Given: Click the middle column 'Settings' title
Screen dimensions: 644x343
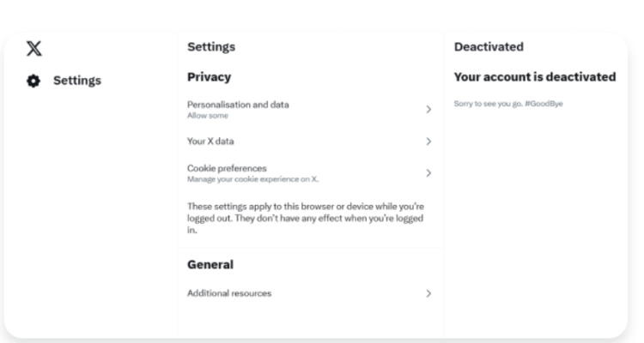Looking at the screenshot, I should [x=211, y=47].
